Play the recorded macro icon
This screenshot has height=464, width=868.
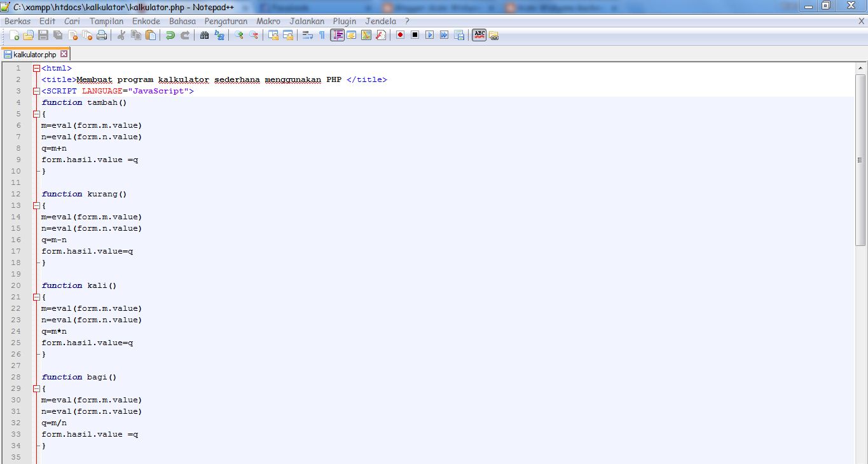[428, 35]
